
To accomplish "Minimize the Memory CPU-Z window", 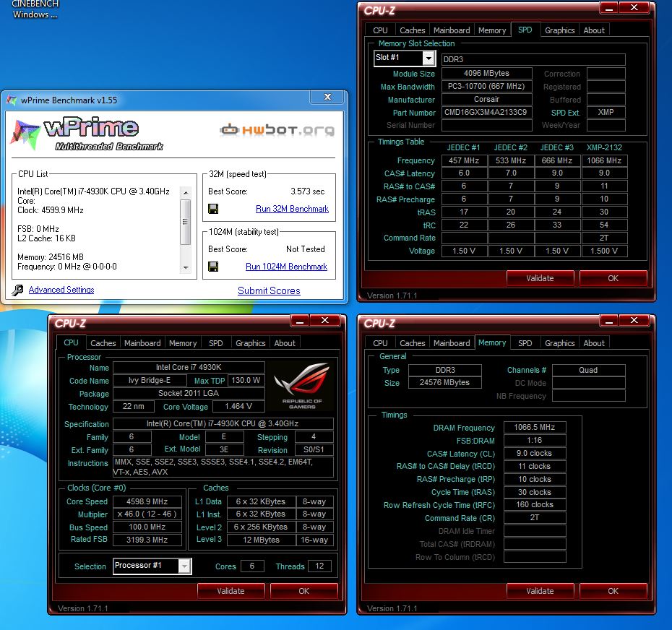I will point(609,321).
